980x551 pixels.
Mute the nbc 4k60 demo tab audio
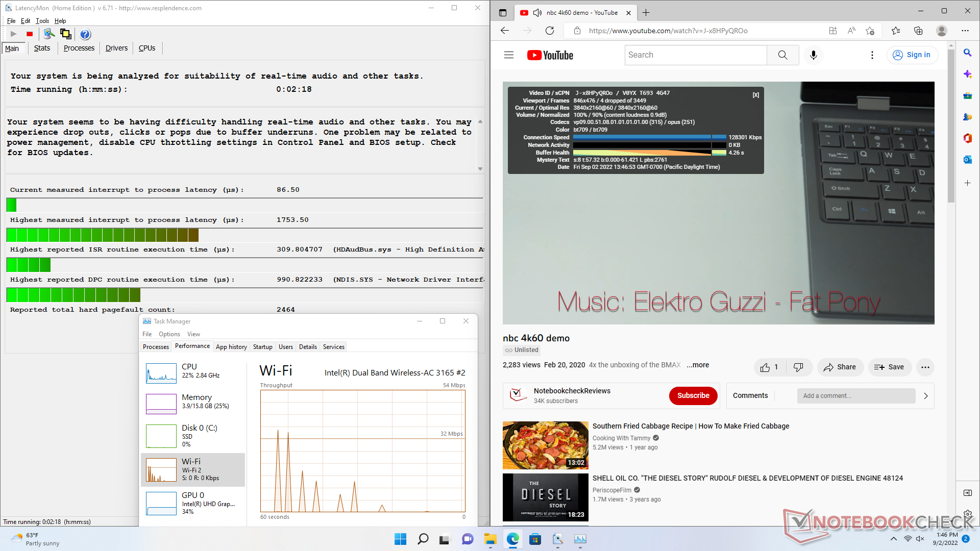(537, 13)
